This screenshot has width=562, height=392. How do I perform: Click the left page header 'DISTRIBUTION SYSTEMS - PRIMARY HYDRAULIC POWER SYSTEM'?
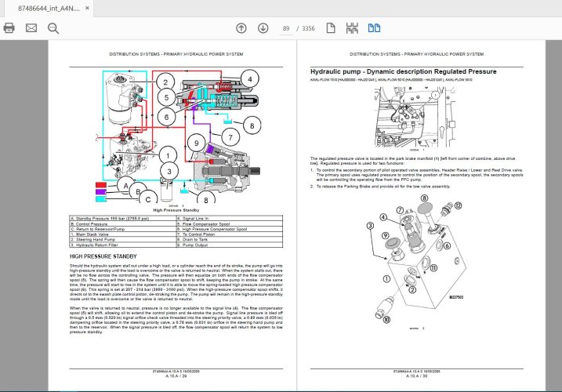(176, 54)
